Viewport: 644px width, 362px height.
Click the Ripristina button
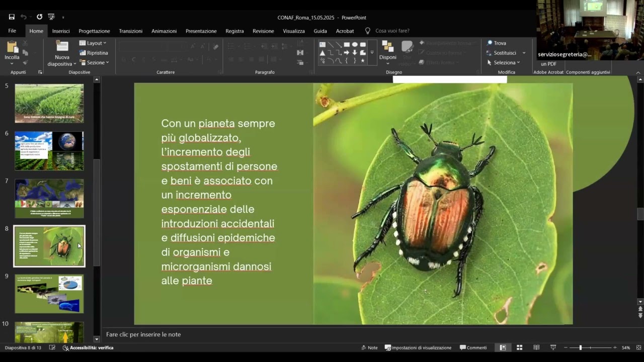point(94,53)
